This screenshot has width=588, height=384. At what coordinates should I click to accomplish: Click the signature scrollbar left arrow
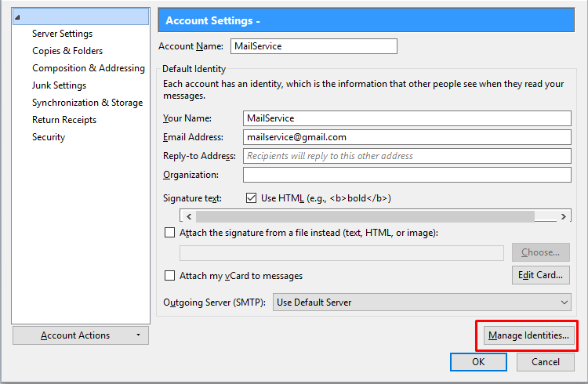click(189, 216)
